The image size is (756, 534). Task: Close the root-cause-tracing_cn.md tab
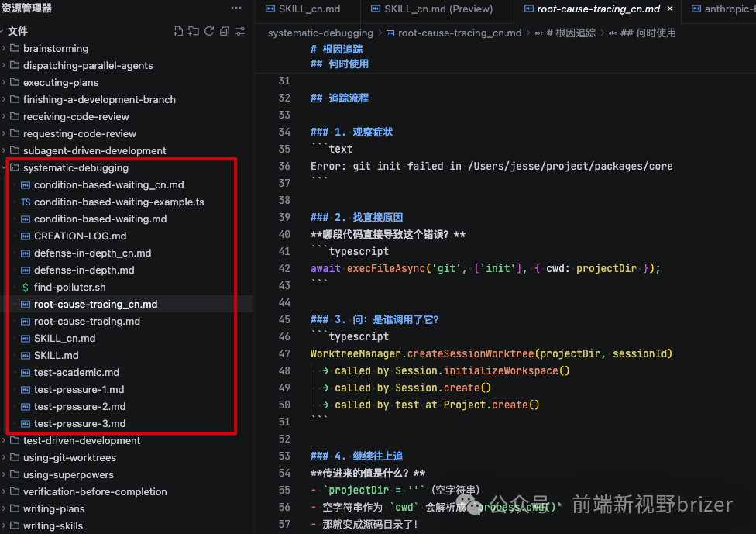click(669, 9)
